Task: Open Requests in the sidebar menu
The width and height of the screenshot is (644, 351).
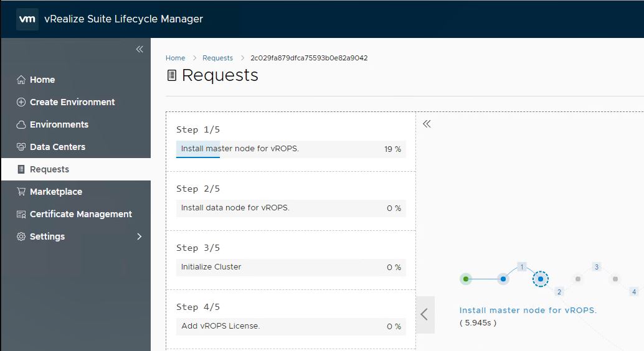Action: tap(49, 169)
